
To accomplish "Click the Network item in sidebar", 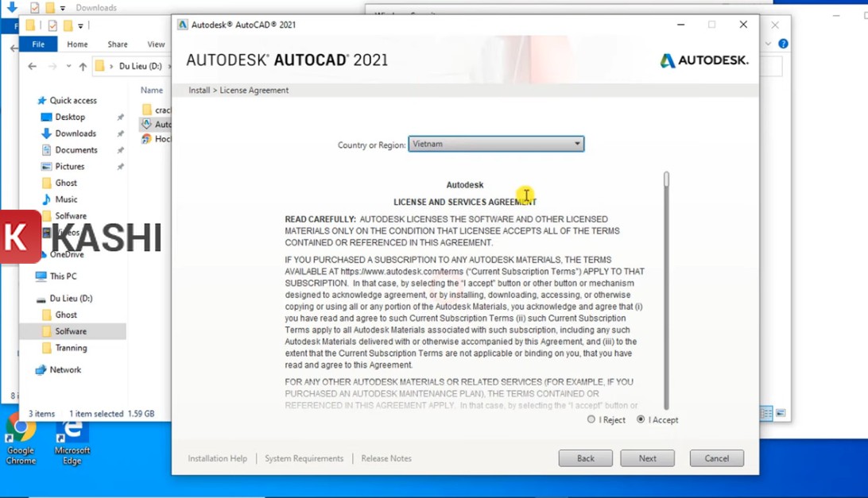I will tap(65, 369).
